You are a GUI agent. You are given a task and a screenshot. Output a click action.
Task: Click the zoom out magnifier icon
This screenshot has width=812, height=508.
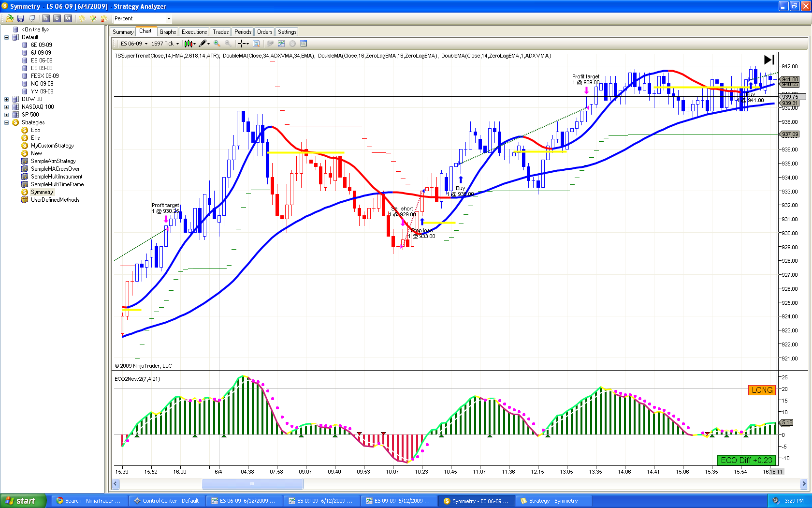pyautogui.click(x=228, y=44)
